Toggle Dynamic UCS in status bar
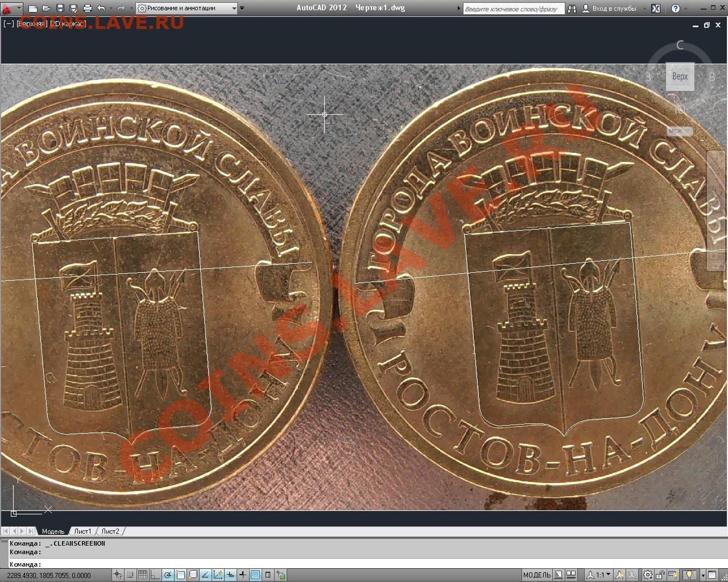 point(218,575)
